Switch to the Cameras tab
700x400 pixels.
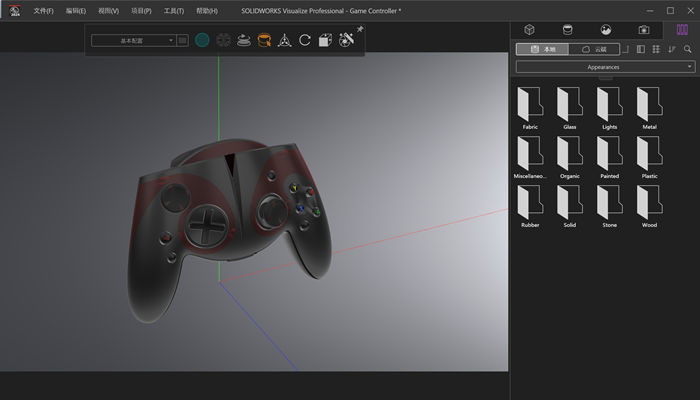point(644,30)
